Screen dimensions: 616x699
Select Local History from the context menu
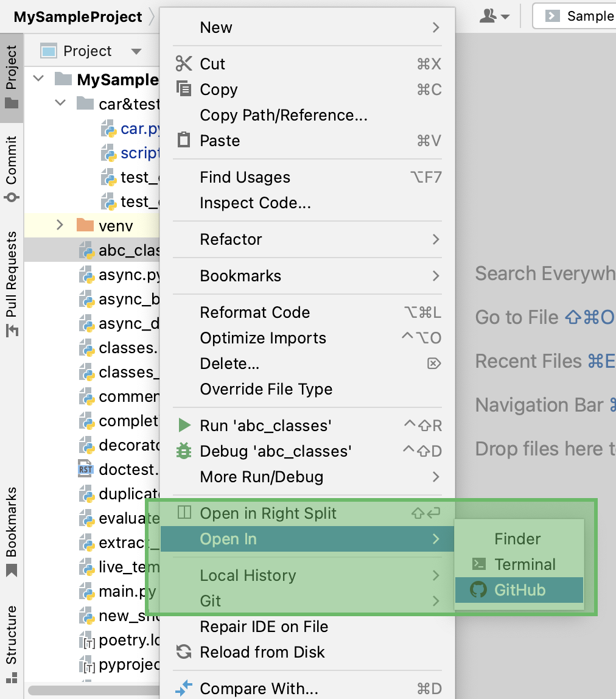pos(247,575)
